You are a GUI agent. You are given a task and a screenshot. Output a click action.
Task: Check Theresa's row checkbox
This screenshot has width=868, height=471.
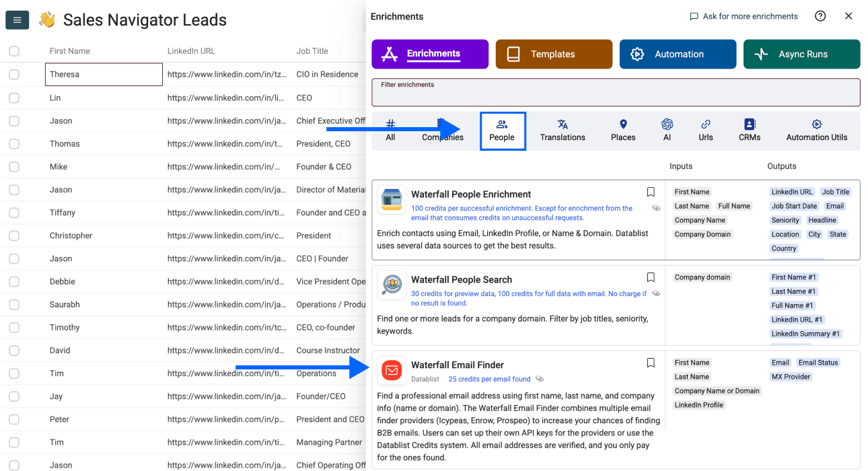pyautogui.click(x=14, y=74)
